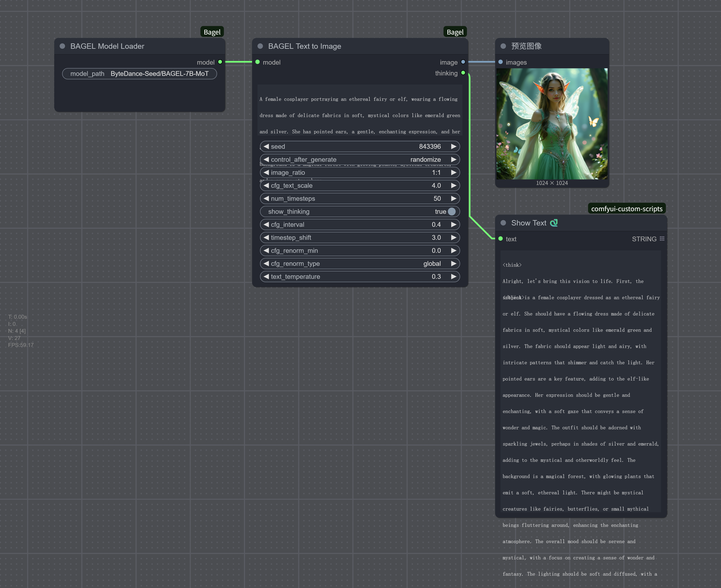The width and height of the screenshot is (721, 588).
Task: Click the STRING output grid icon
Action: 662,239
